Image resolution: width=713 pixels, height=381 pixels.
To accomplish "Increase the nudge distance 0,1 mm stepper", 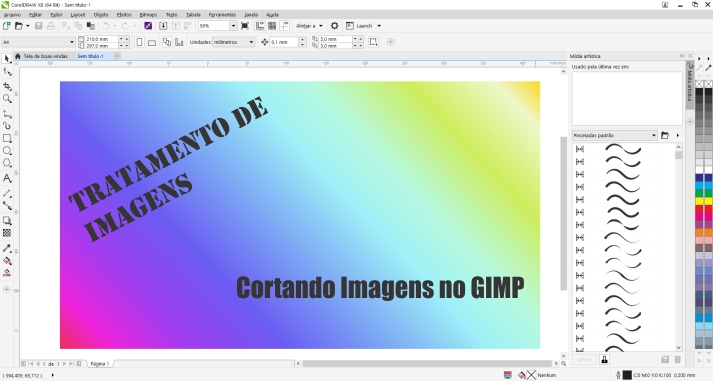I will tap(302, 40).
